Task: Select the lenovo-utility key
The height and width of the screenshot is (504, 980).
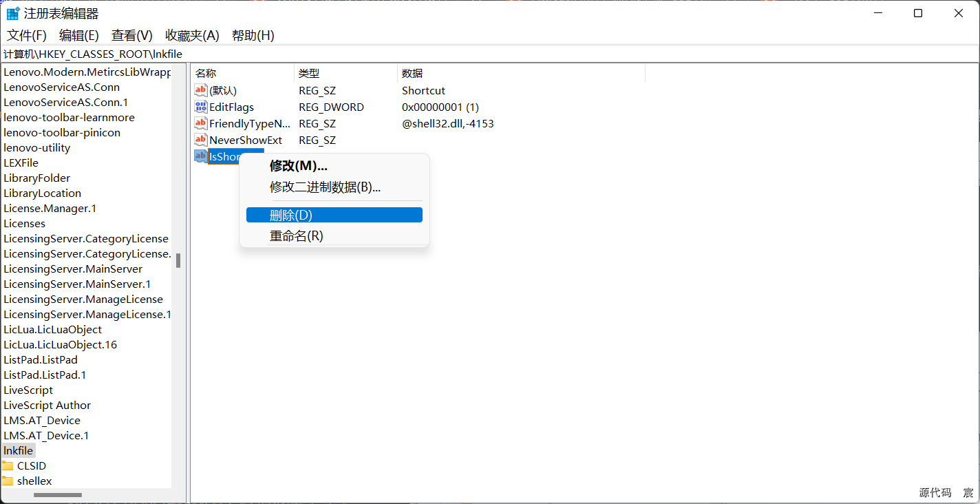Action: point(36,147)
